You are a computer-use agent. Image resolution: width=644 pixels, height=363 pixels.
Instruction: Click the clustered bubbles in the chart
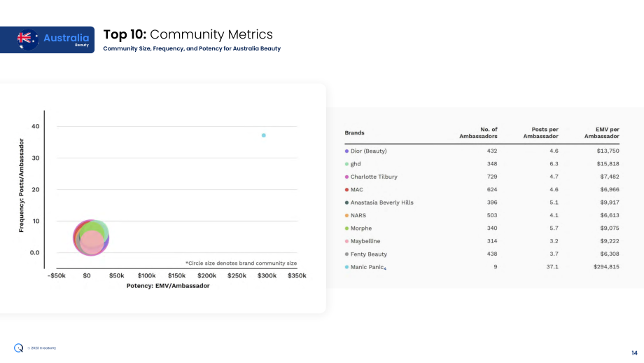[91, 238]
